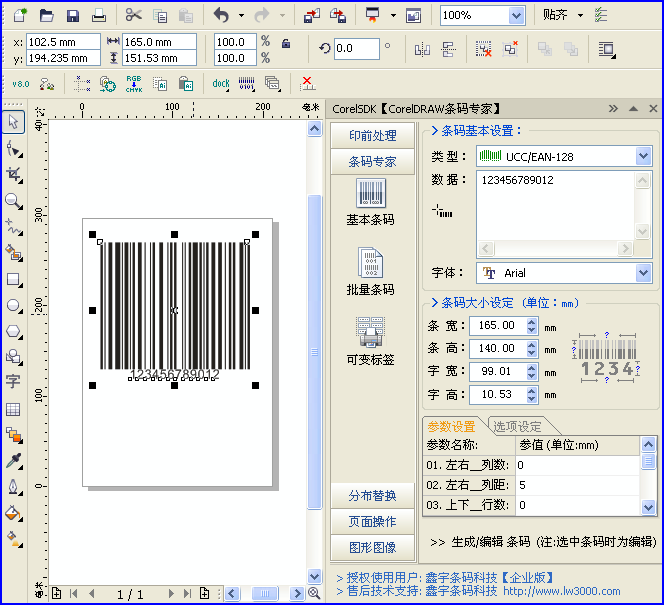Open the 批量条码 batch barcode tool
This screenshot has width=664, height=605.
371,272
